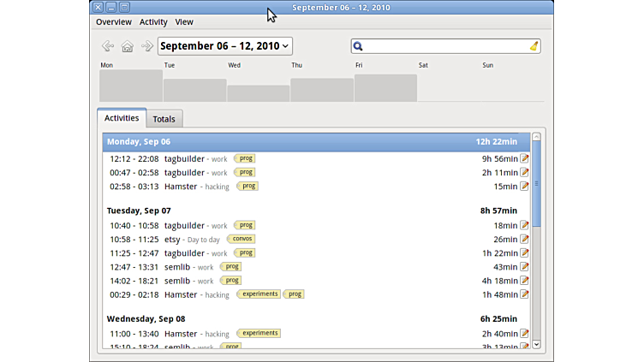Image resolution: width=644 pixels, height=362 pixels.
Task: Clear search with the broom icon
Action: click(534, 46)
